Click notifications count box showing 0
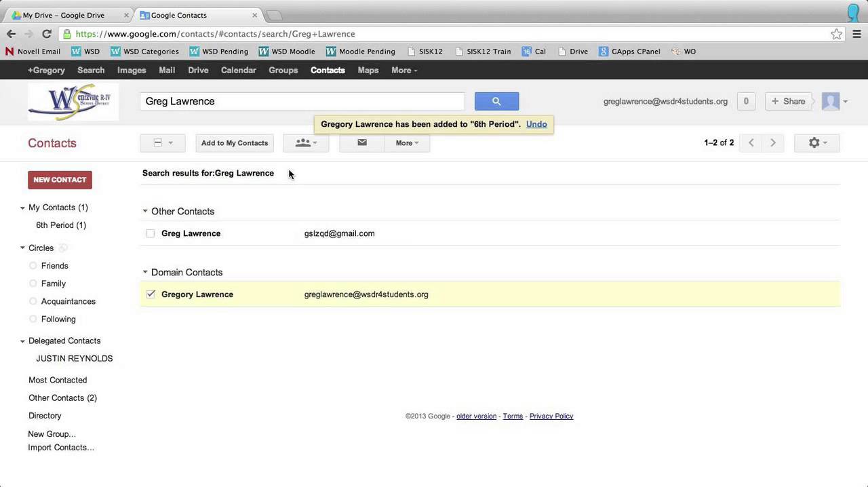Screen dimensions: 868x487 click(746, 101)
